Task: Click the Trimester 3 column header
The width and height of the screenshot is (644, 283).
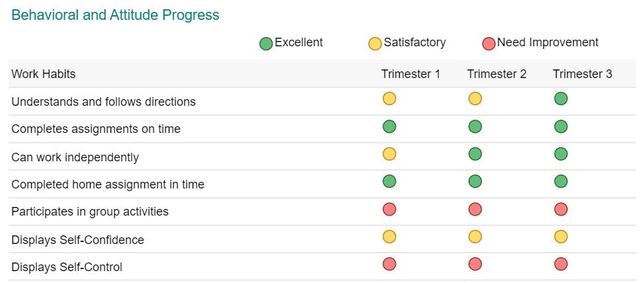Action: [x=582, y=74]
